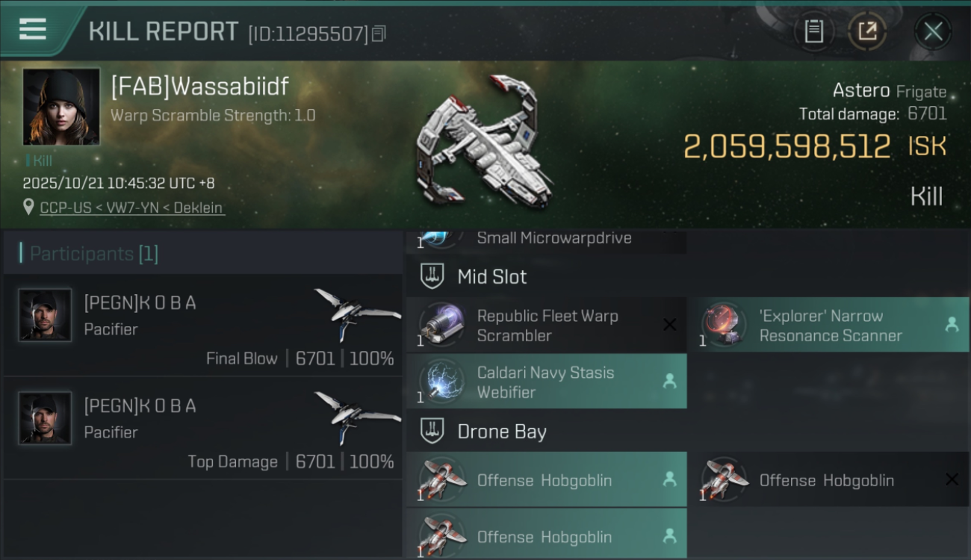Viewport: 971px width, 560px height.
Task: Open the clipboard report icon
Action: (813, 31)
